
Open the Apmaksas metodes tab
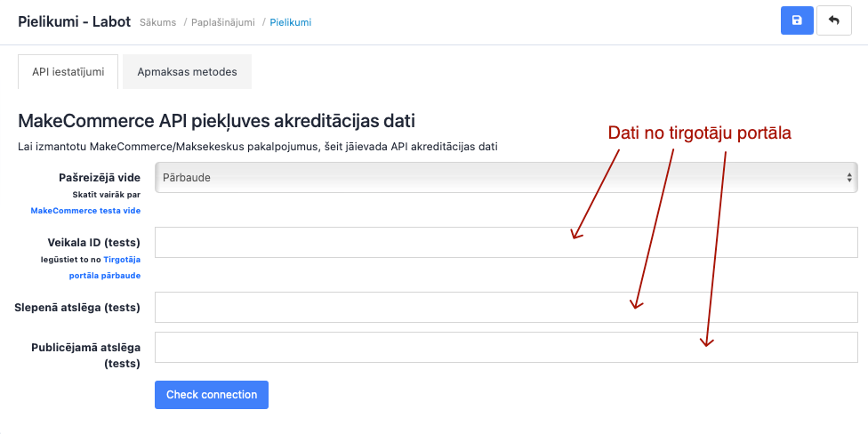187,71
